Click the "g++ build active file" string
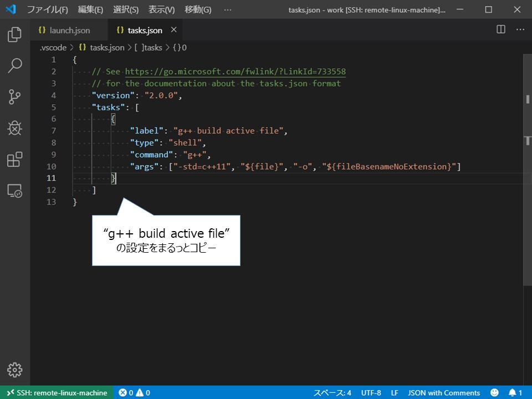 [228, 131]
